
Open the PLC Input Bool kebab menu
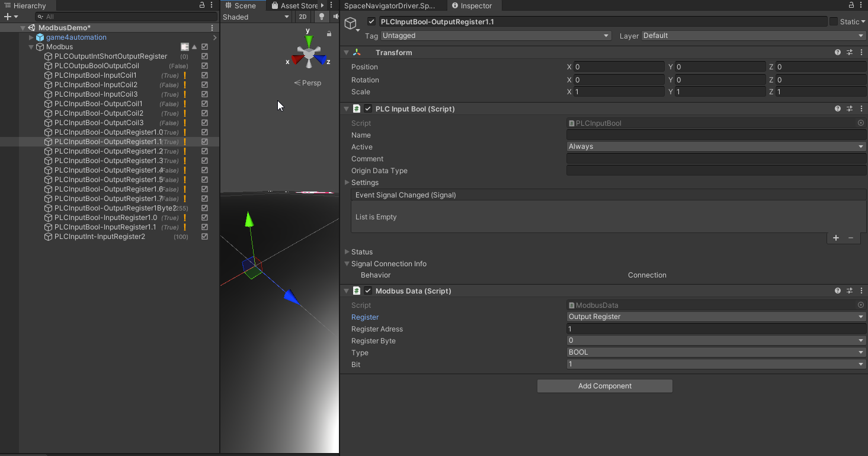click(861, 109)
